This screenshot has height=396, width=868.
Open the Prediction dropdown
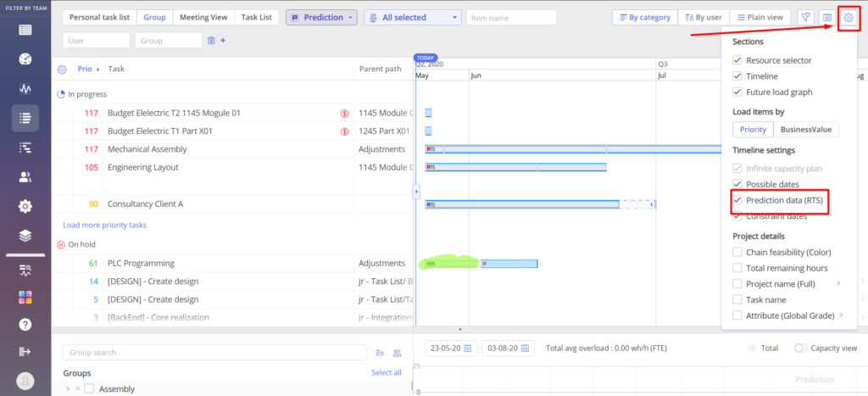tap(321, 17)
